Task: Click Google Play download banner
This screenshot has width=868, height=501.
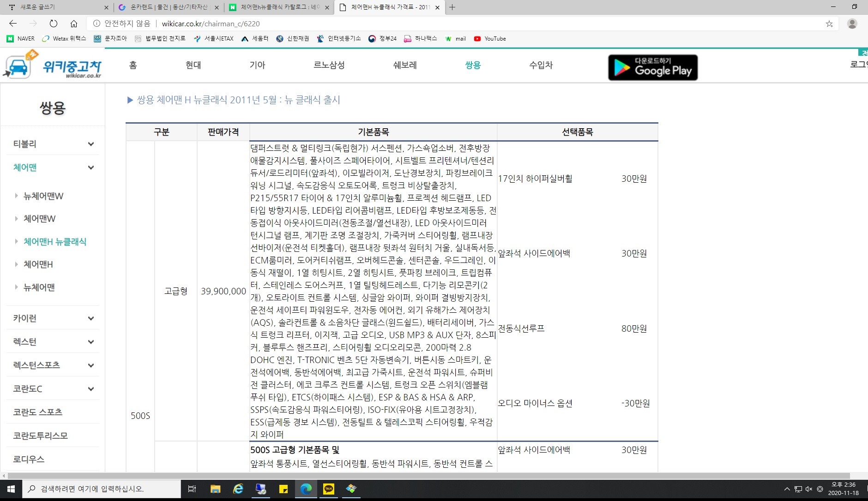Action: click(x=653, y=67)
